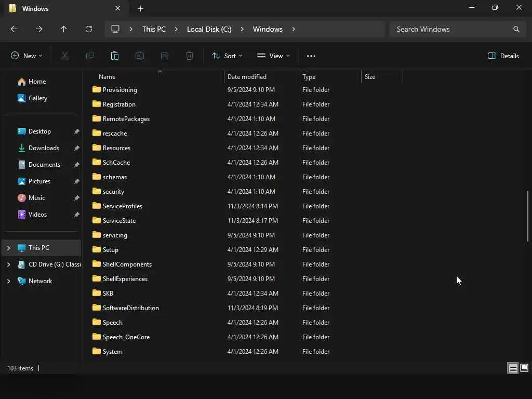The image size is (532, 399).
Task: Refresh the current folder view
Action: (x=89, y=29)
